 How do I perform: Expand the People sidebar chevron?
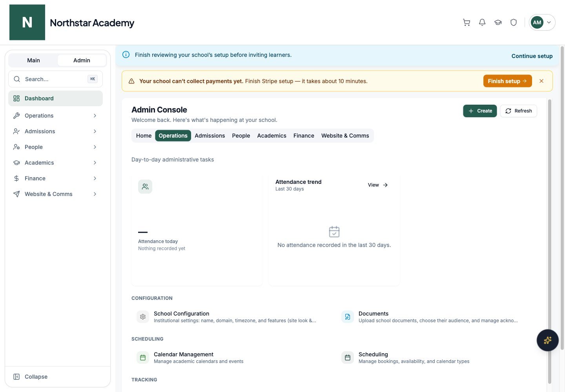click(95, 147)
